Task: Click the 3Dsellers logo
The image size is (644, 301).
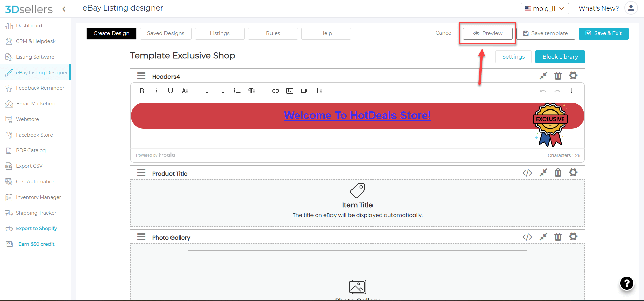Action: click(x=29, y=9)
